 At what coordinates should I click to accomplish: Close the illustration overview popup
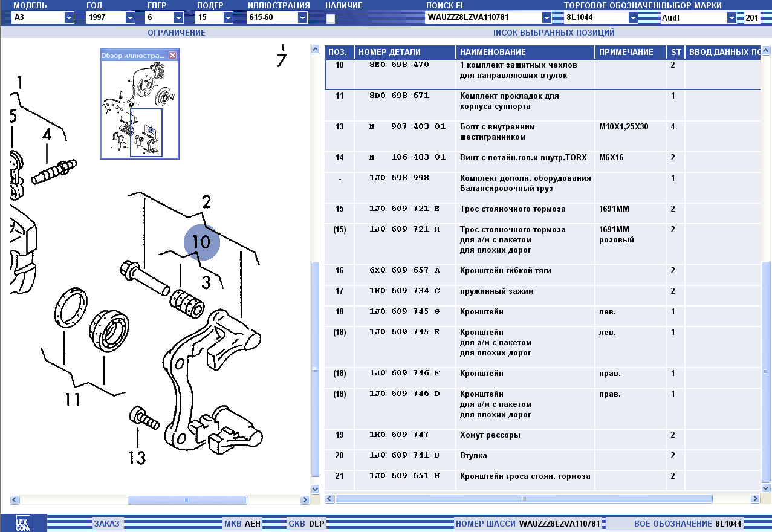[173, 55]
